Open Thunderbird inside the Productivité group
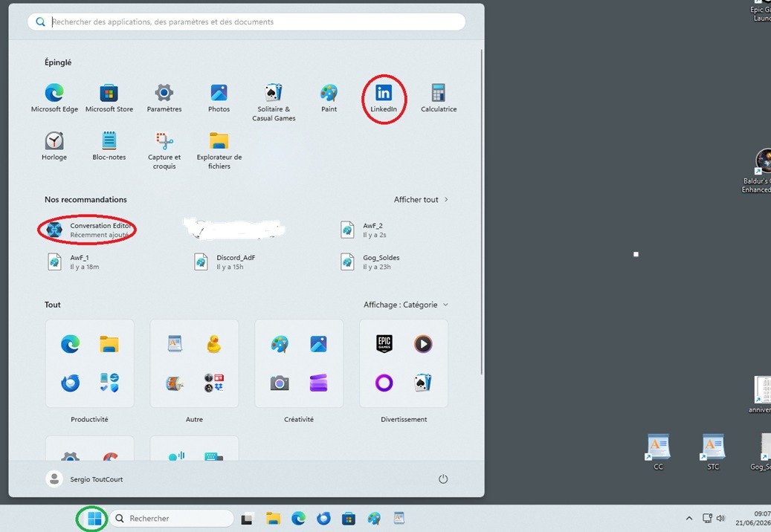This screenshot has width=771, height=532. coord(71,383)
